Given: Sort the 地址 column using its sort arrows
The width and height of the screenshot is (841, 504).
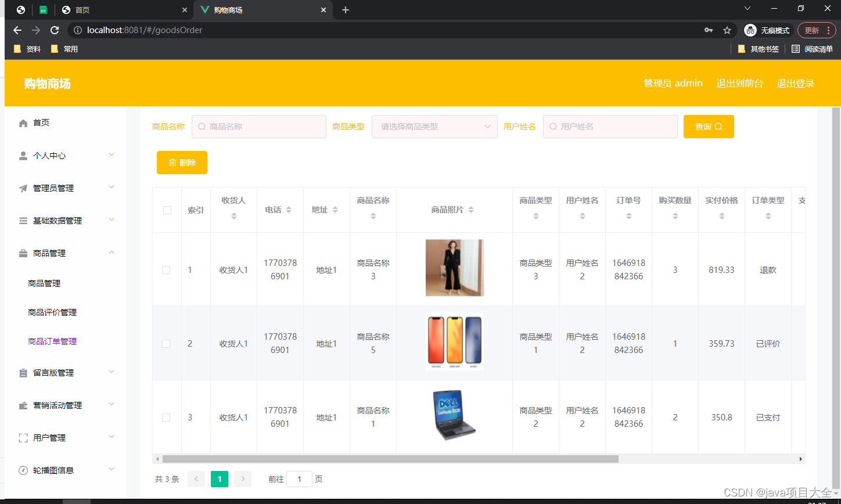Looking at the screenshot, I should [x=335, y=210].
